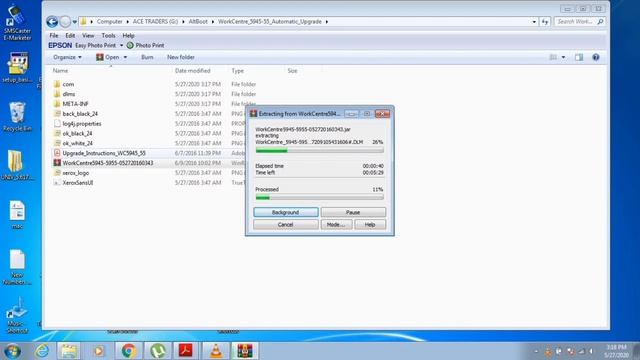Image resolution: width=640 pixels, height=360 pixels.
Task: Click the AltBoot breadcrumb segment
Action: 198,22
